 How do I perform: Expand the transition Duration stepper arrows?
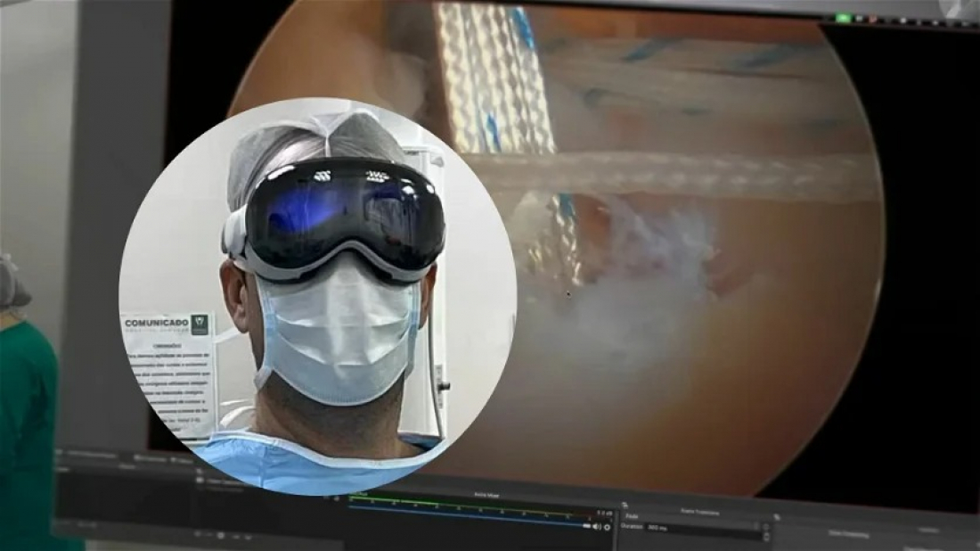(766, 530)
